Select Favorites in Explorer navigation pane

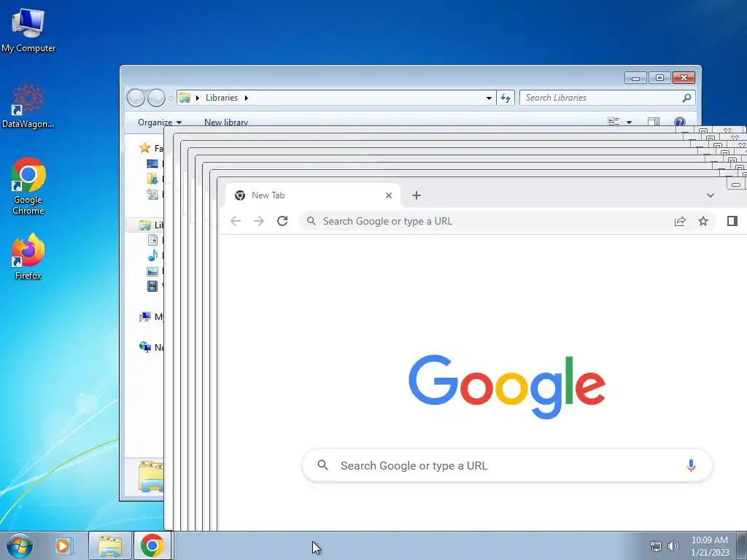[151, 148]
